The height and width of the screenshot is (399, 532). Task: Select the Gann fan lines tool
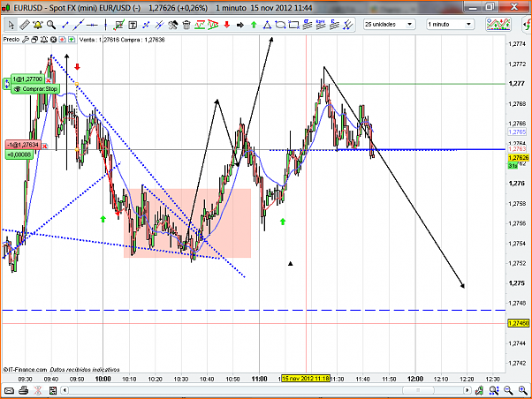pos(348,25)
